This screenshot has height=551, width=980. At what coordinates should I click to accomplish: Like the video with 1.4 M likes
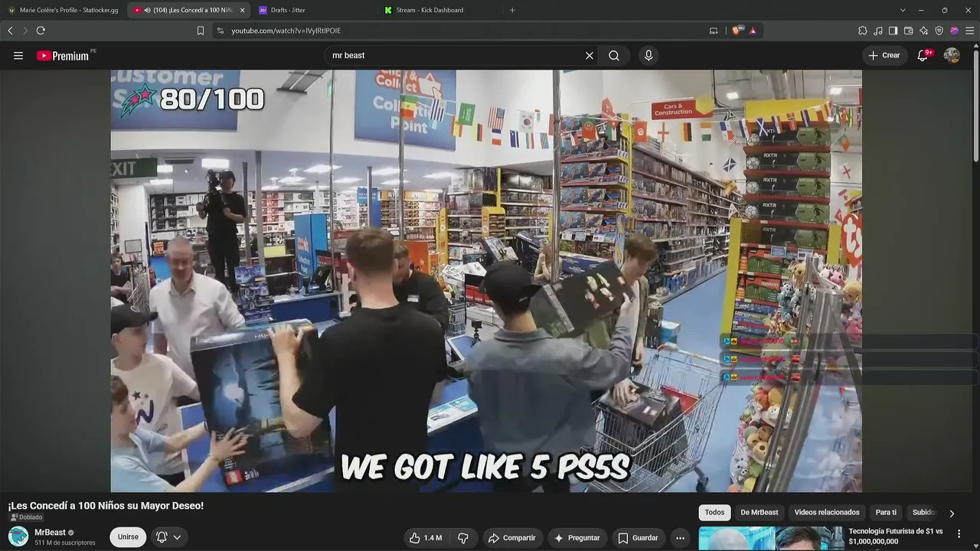(426, 538)
